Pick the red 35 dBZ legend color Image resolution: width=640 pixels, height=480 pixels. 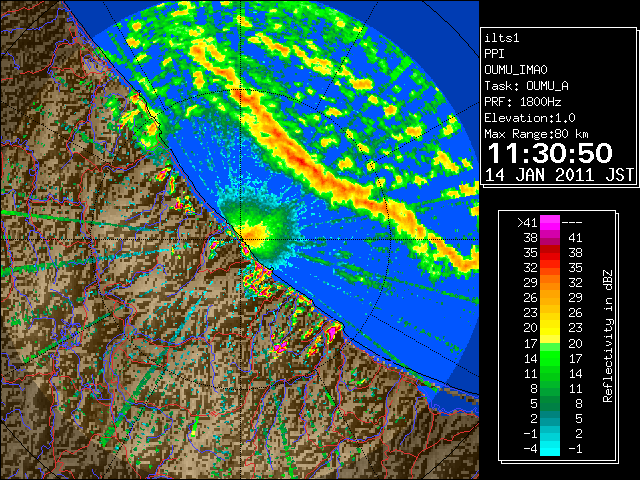pos(550,252)
